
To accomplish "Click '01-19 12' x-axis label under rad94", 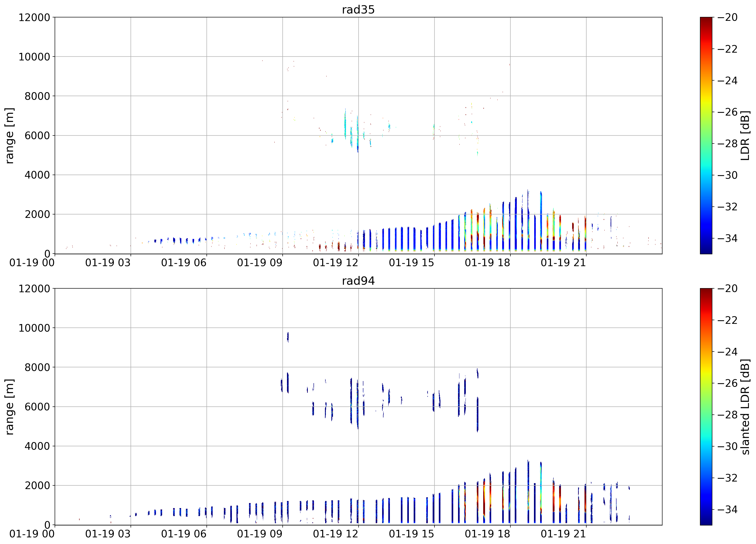I will tap(336, 534).
